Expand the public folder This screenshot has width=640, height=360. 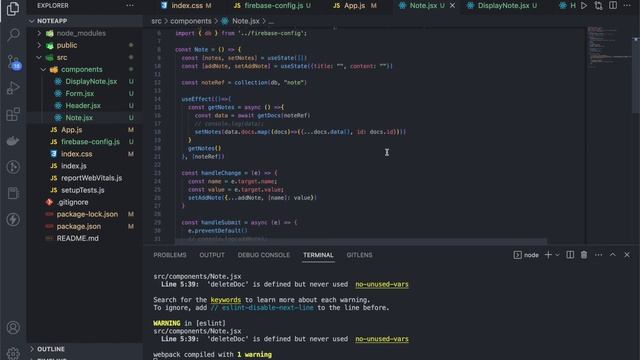pos(85,45)
